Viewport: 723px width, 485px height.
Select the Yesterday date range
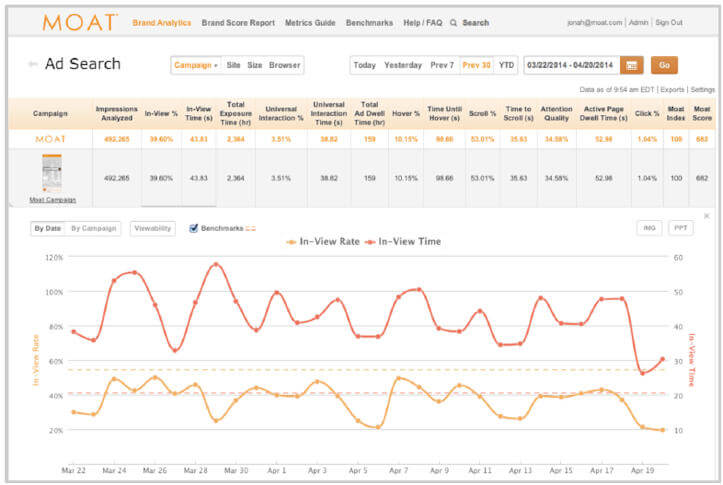point(403,65)
